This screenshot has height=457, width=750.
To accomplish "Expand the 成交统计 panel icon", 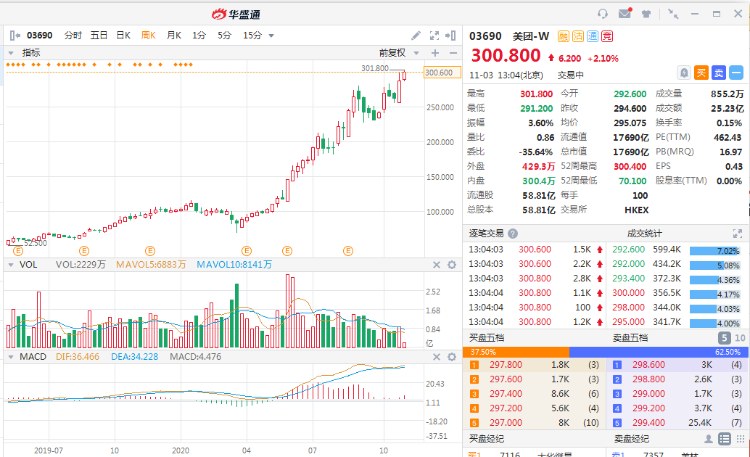I will point(737,234).
